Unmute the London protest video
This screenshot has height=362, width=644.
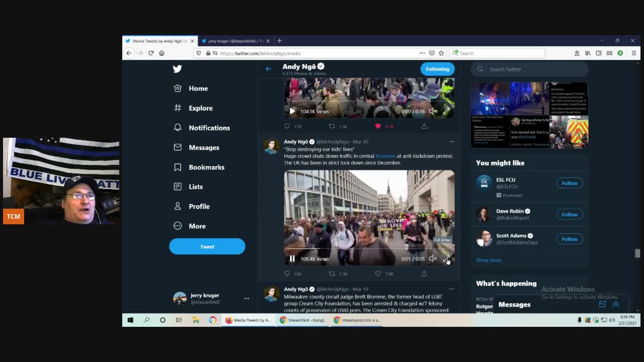[x=433, y=258]
